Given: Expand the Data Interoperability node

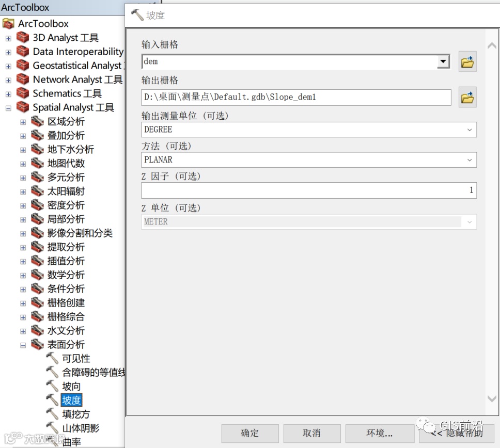Looking at the screenshot, I should click(9, 52).
